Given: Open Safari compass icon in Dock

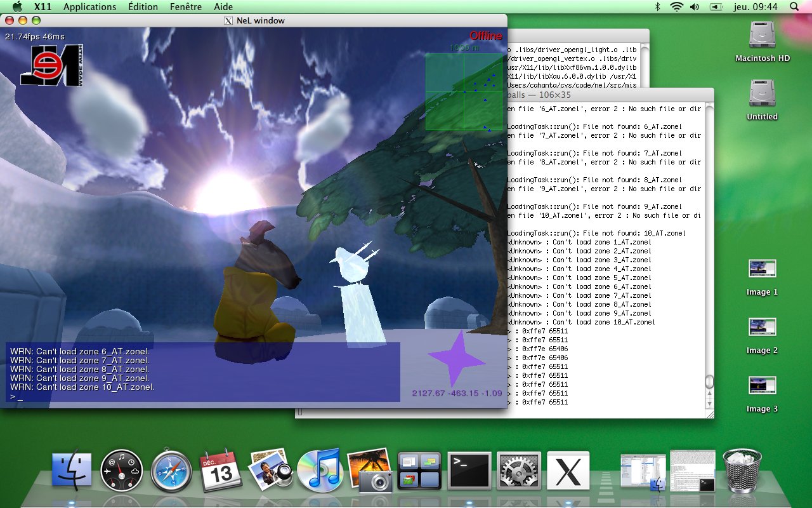Looking at the screenshot, I should coord(171,471).
